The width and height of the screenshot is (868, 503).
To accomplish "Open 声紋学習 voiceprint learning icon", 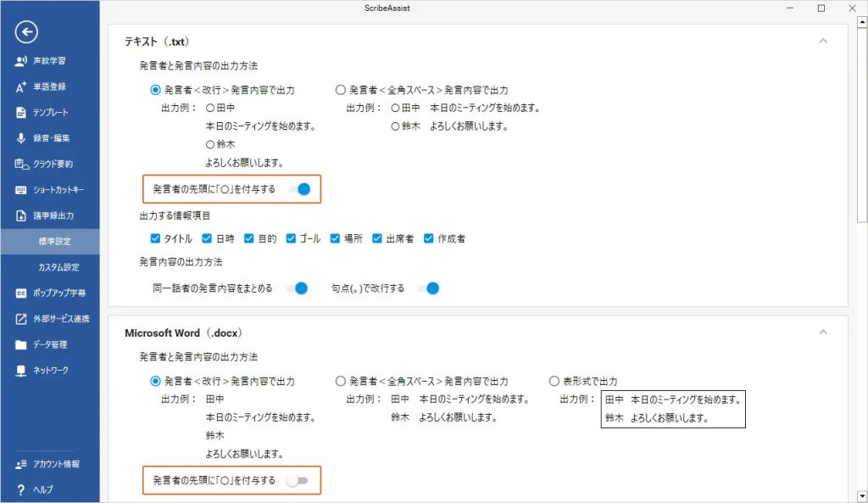I will (x=21, y=61).
